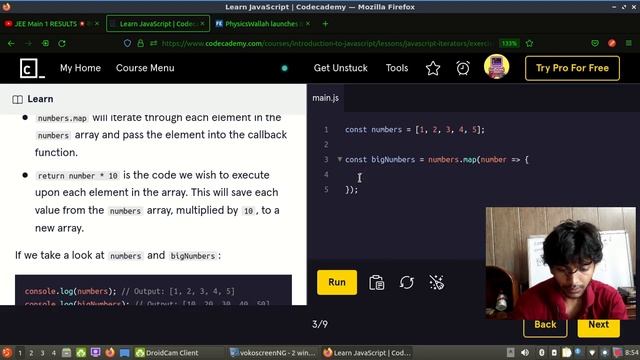640x360 pixels.
Task: Click Learn JavaScript Firefox window in taskbar
Action: point(367,352)
